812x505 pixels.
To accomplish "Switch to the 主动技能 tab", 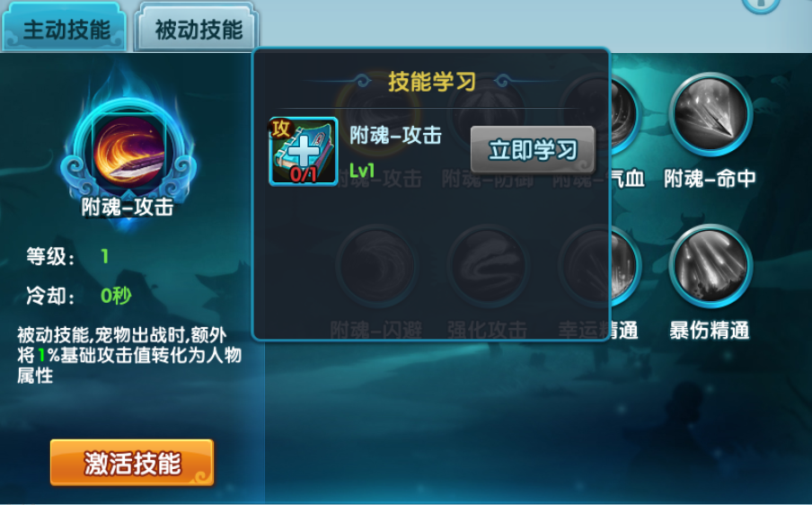I will 65,28.
